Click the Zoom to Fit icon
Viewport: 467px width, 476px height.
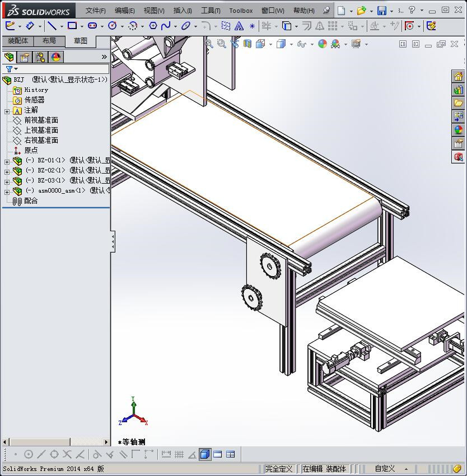tap(209, 44)
